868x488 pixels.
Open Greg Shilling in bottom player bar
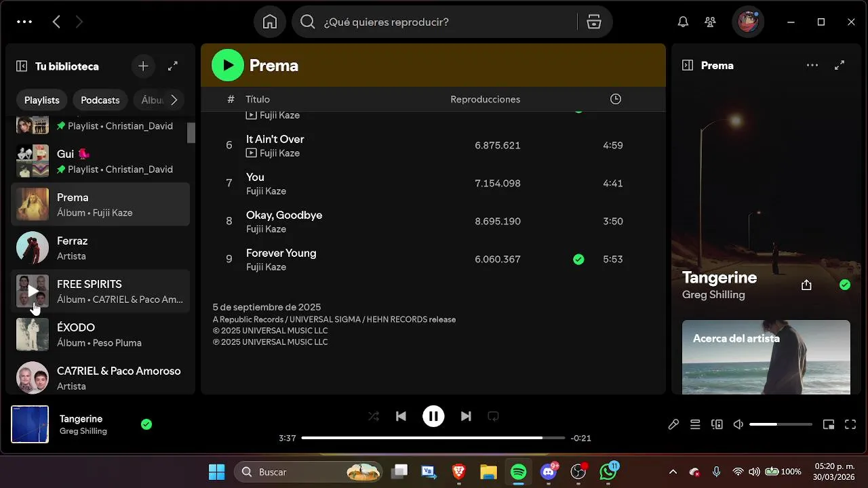click(83, 431)
